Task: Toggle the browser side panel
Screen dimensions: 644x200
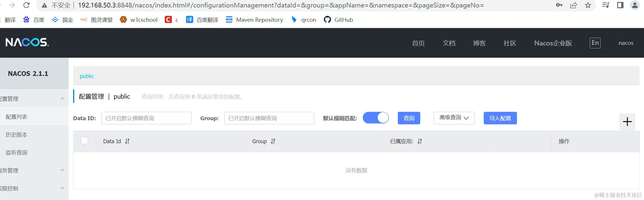Action: tap(620, 5)
